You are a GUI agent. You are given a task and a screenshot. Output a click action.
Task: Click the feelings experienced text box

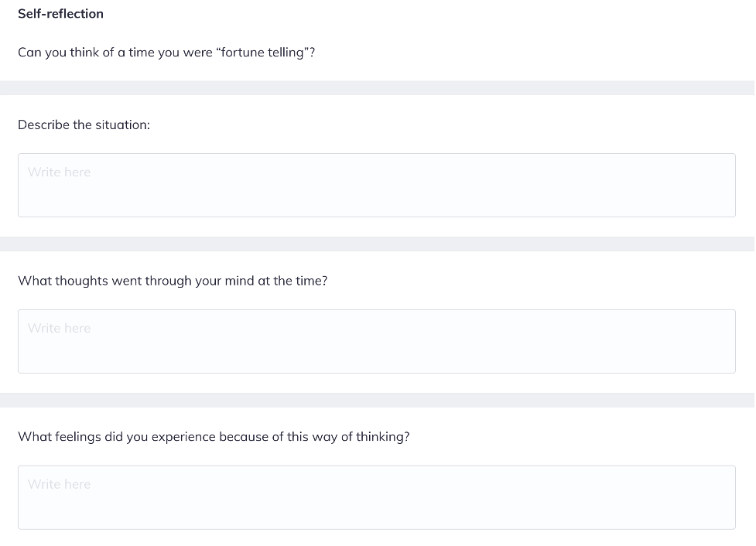coord(376,497)
